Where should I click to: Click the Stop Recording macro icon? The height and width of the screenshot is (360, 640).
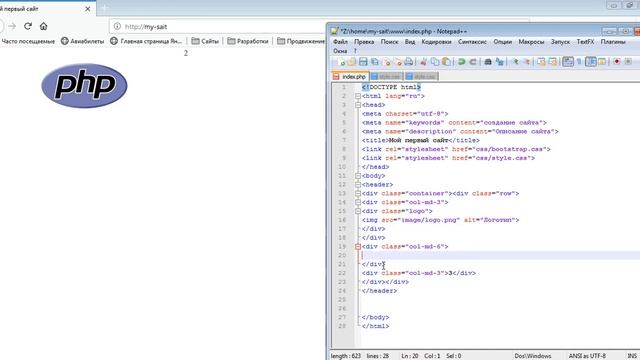tap(628, 62)
